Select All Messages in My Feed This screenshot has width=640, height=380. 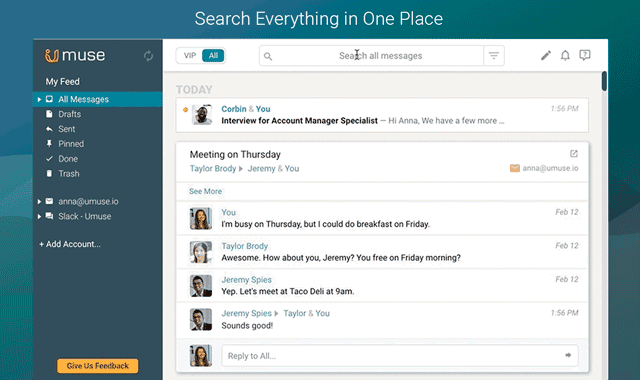pyautogui.click(x=98, y=99)
